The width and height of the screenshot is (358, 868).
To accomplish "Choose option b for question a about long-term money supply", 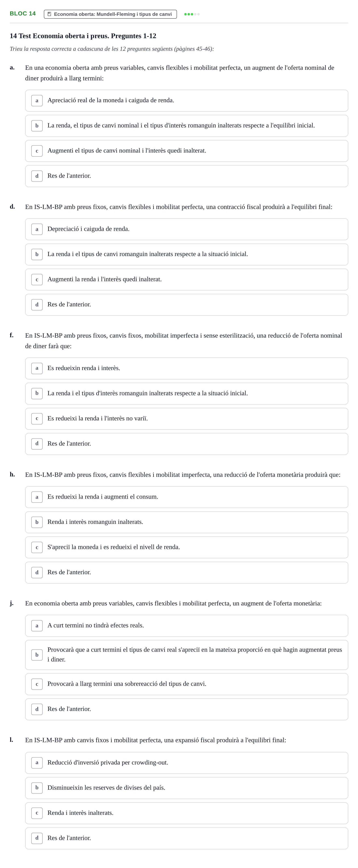I will click(x=187, y=126).
